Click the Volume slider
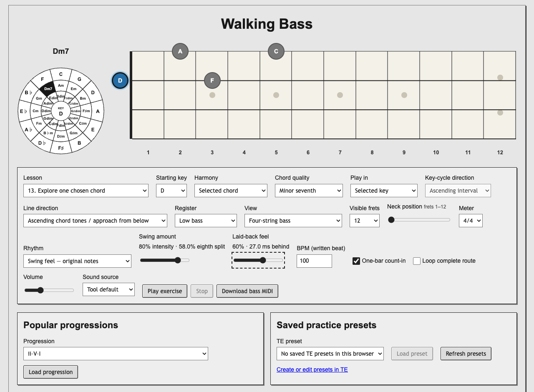Image resolution: width=534 pixels, height=392 pixels. pyautogui.click(x=49, y=290)
